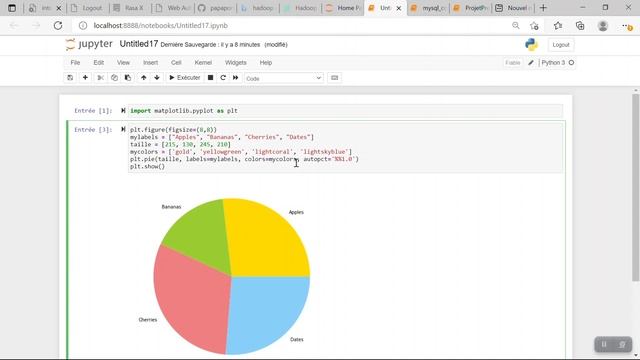The image size is (640, 360).
Task: Click the pencil edit mode icon
Action: [531, 62]
